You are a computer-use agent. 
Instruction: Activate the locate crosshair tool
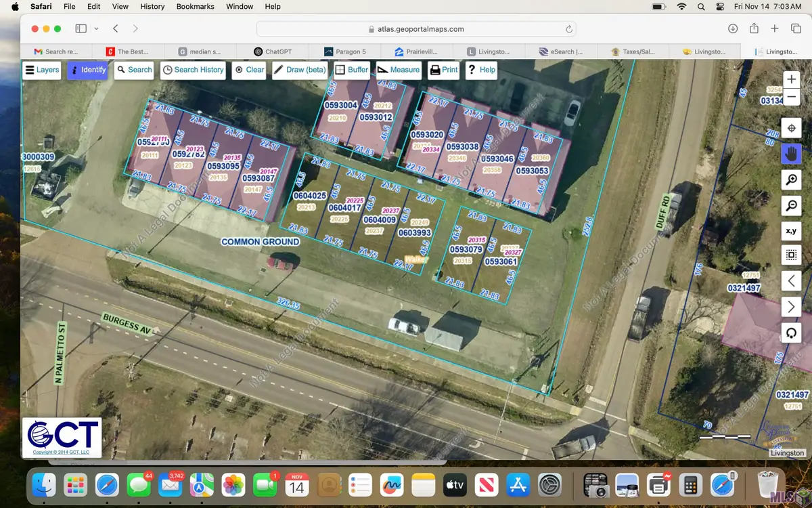coord(791,127)
